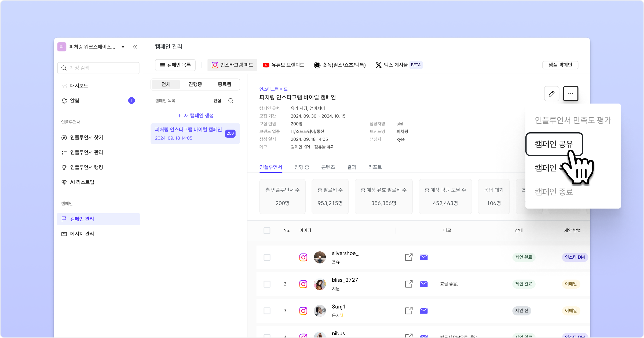
Task: Click Instagram icon in 3unj1 row
Action: coord(303,311)
